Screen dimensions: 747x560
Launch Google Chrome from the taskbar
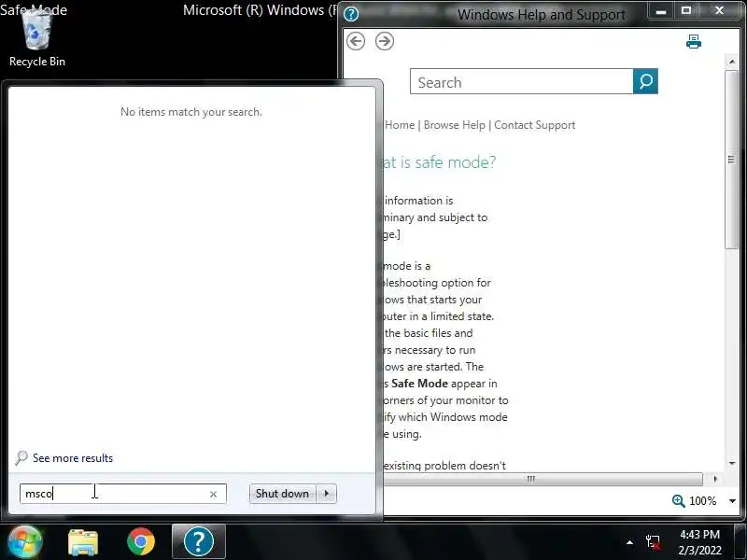[141, 542]
